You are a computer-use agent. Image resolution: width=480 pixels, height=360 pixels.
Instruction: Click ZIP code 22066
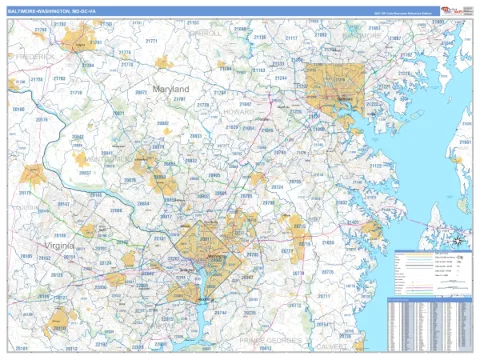[116, 211]
